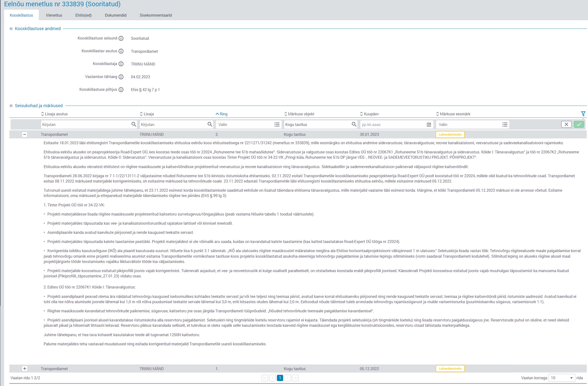Show info icon next to Kooskõlastaja
This screenshot has width=588, height=386.
[x=121, y=64]
